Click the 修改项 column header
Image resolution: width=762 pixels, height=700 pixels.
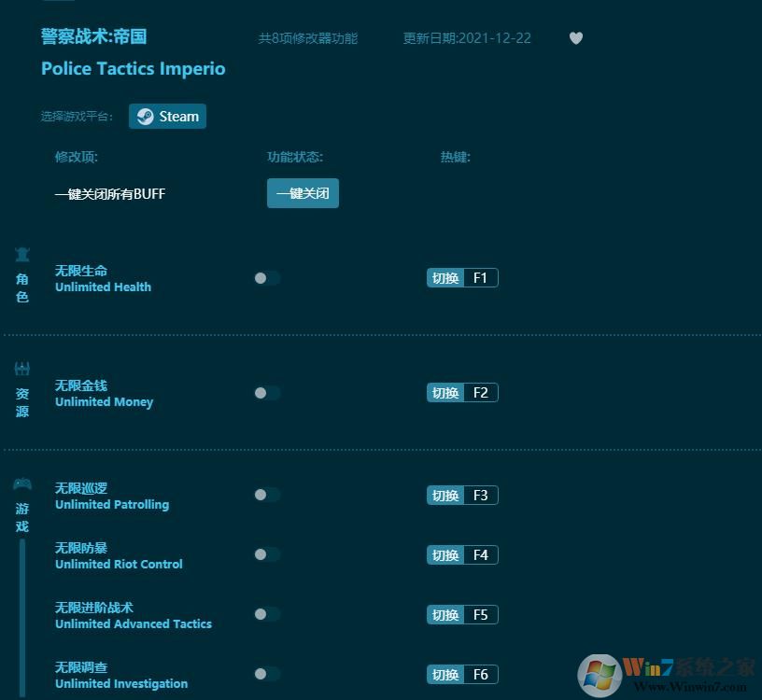coord(77,157)
